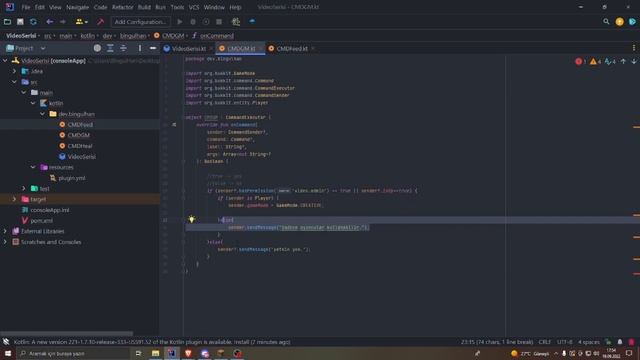Collapse the dev.binguhan package
The width and height of the screenshot is (640, 360).
point(42,114)
